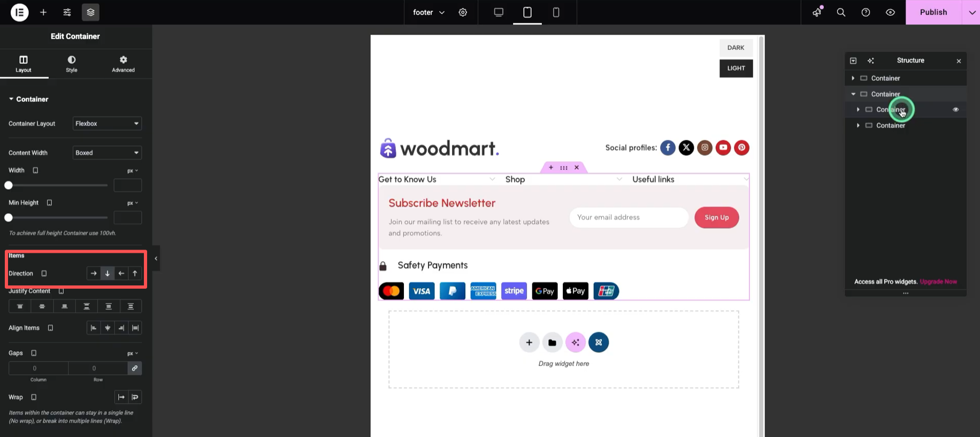Choose Justify Content space around option
980x437 pixels.
[x=109, y=306]
